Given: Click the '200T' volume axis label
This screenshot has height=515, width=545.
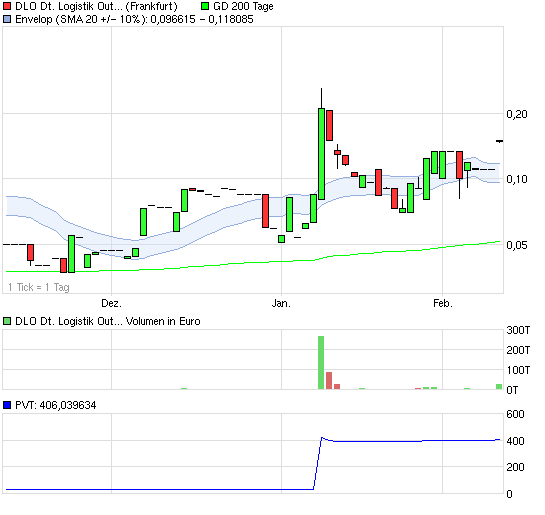Looking at the screenshot, I should 518,350.
